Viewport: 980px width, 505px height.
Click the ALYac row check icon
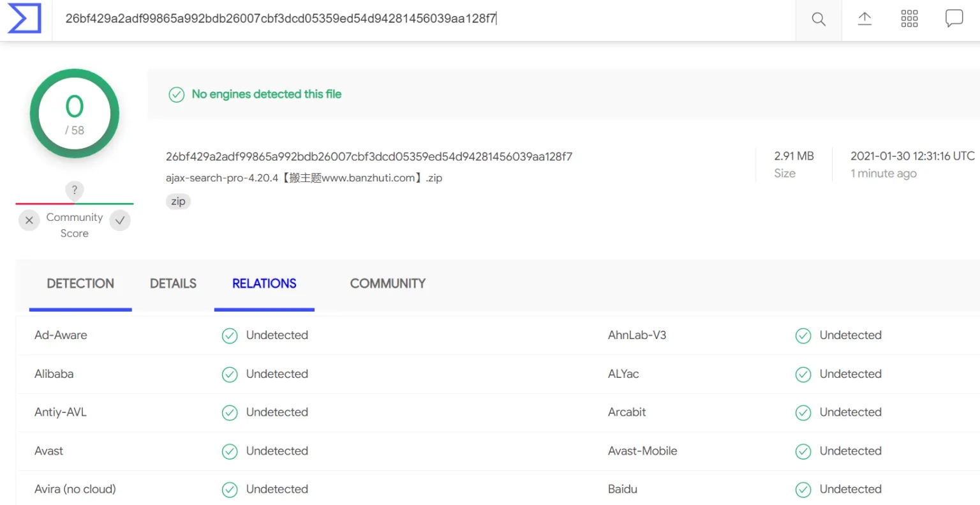[x=803, y=374]
